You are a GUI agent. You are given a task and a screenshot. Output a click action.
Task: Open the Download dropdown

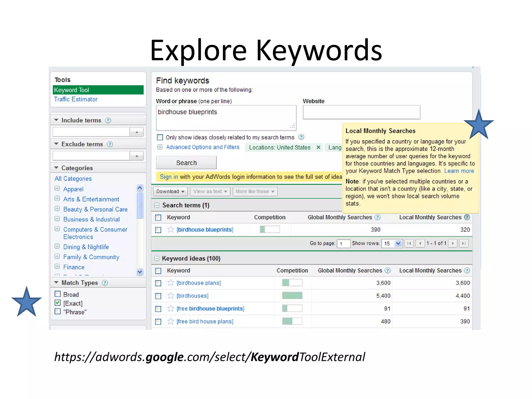point(170,191)
